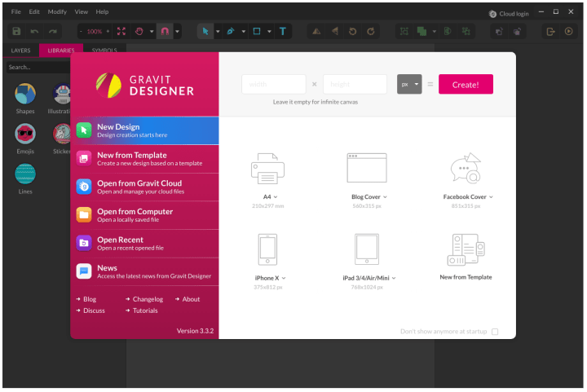Click the Undo arrow icon
Image resolution: width=587 pixels, height=392 pixels.
(34, 32)
